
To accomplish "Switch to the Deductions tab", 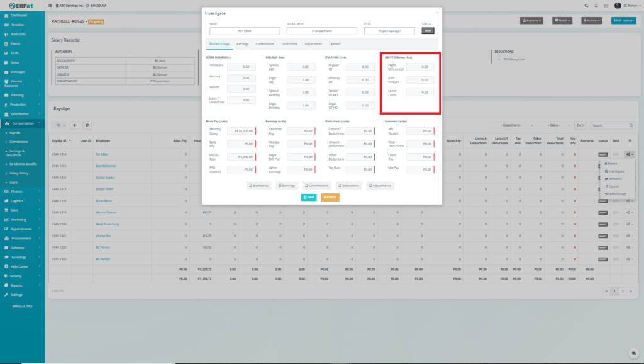I will pos(289,44).
